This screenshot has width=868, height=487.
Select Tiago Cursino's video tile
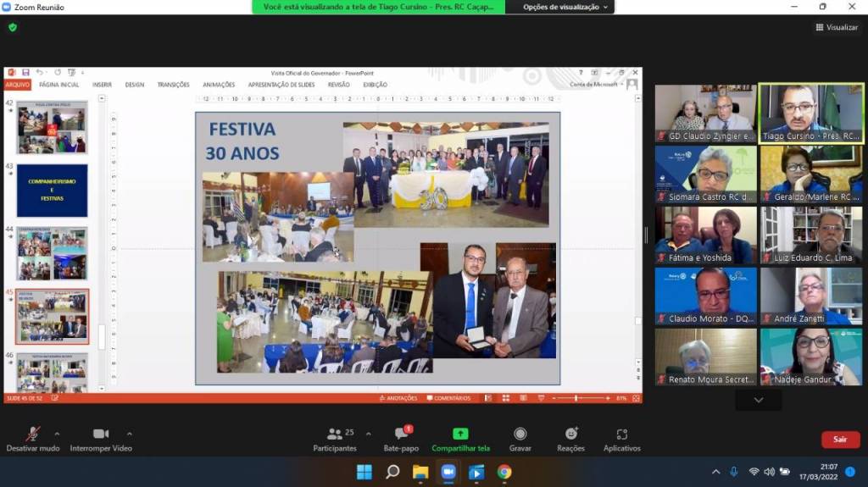pyautogui.click(x=811, y=112)
